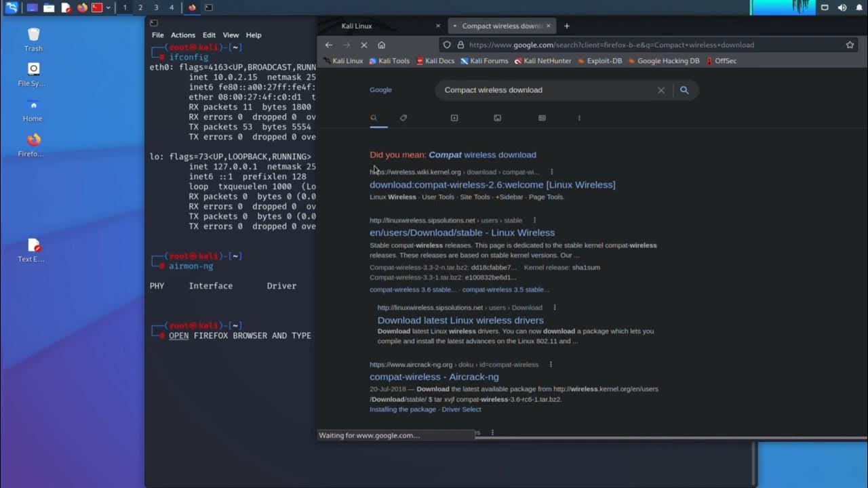The image size is (868, 488).
Task: Click the Firefox URL address bar
Action: (x=648, y=45)
